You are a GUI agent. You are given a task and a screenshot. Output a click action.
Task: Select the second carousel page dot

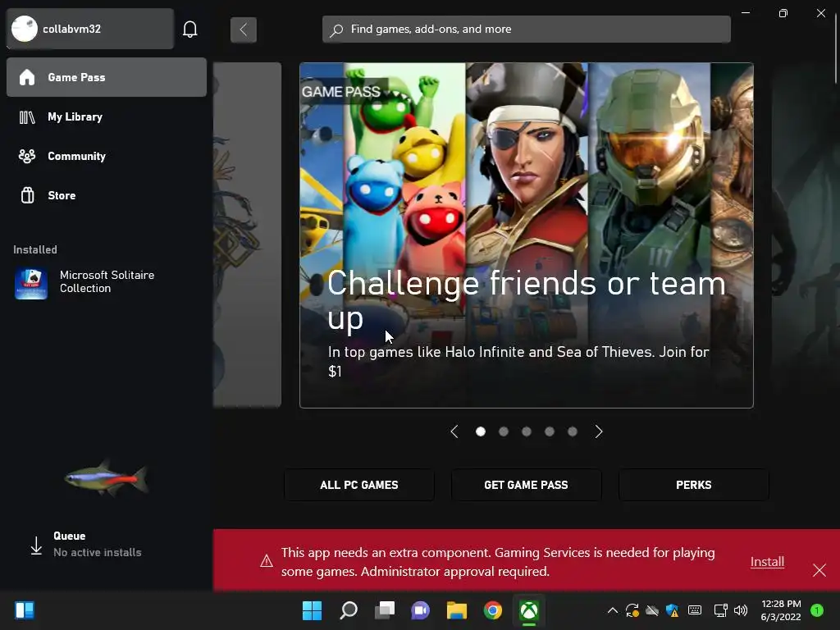(504, 431)
